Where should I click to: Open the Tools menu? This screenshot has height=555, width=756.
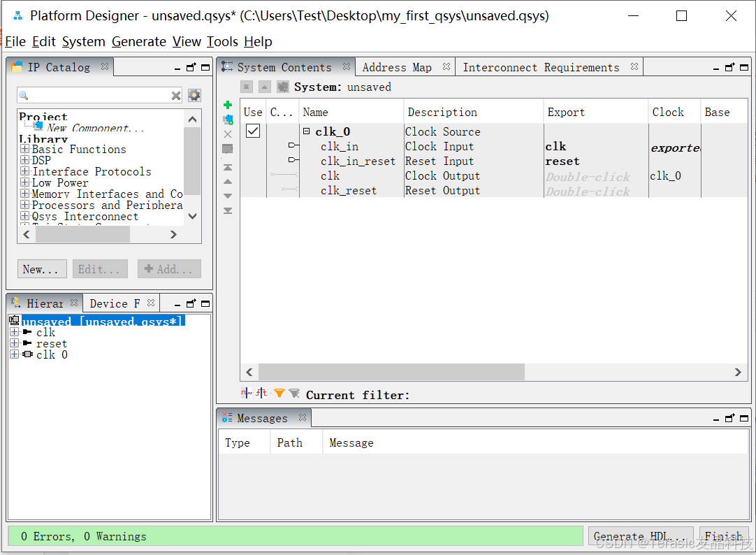point(222,41)
